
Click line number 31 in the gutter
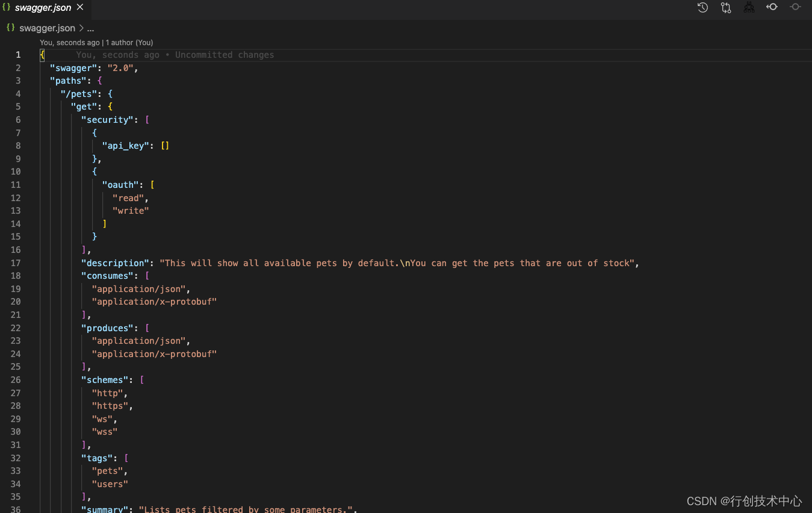(x=16, y=445)
